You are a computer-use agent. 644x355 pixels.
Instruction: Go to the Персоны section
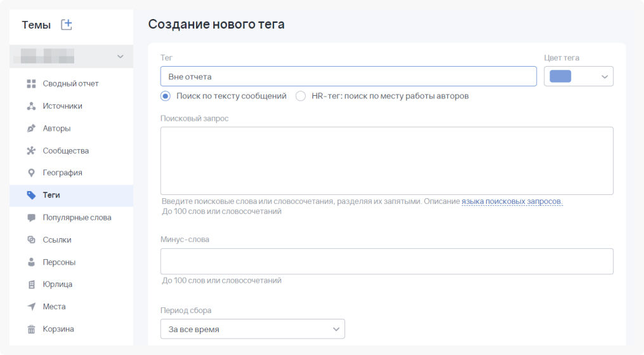pos(59,262)
